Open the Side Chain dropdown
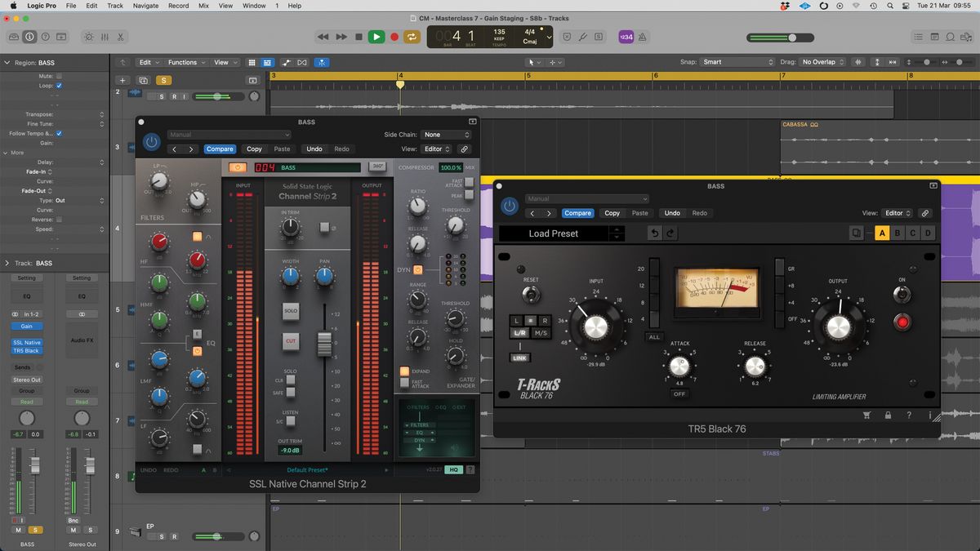 (446, 134)
